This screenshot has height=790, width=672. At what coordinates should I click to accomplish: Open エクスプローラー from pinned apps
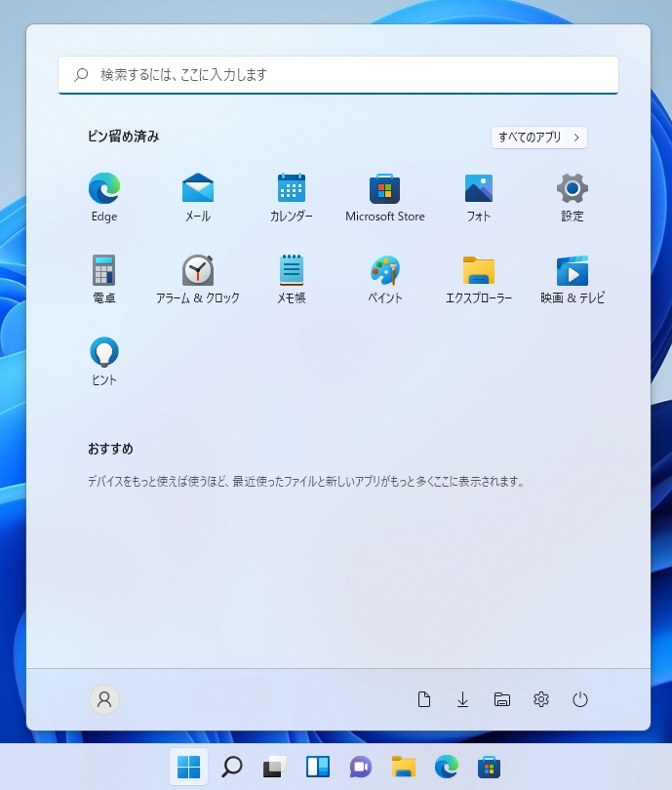(x=479, y=279)
